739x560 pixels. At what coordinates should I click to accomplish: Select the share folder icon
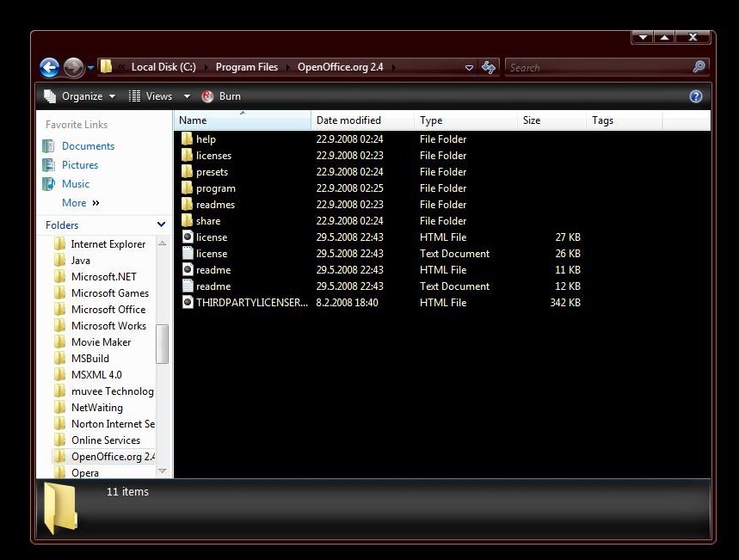coord(187,220)
